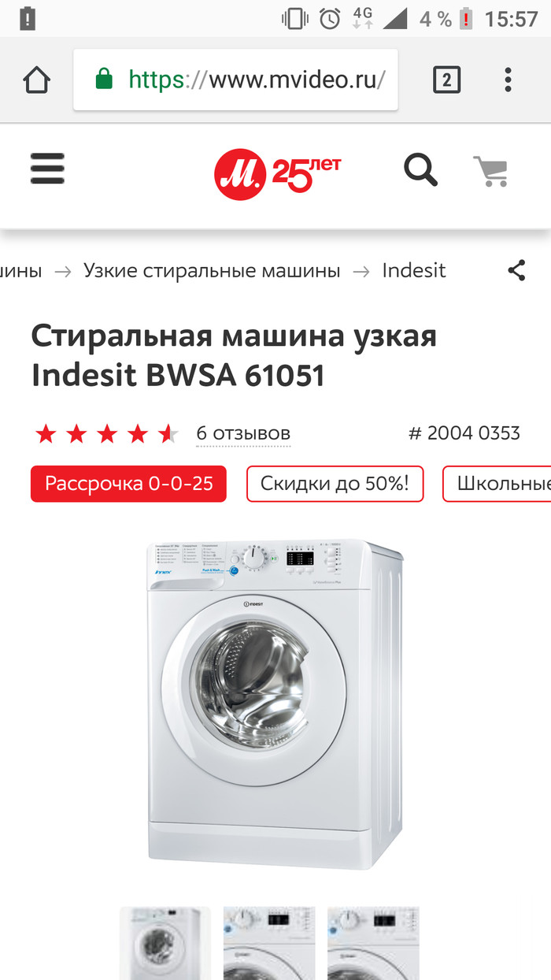The width and height of the screenshot is (551, 980).
Task: Read the 6 отзывов reviews
Action: (243, 433)
